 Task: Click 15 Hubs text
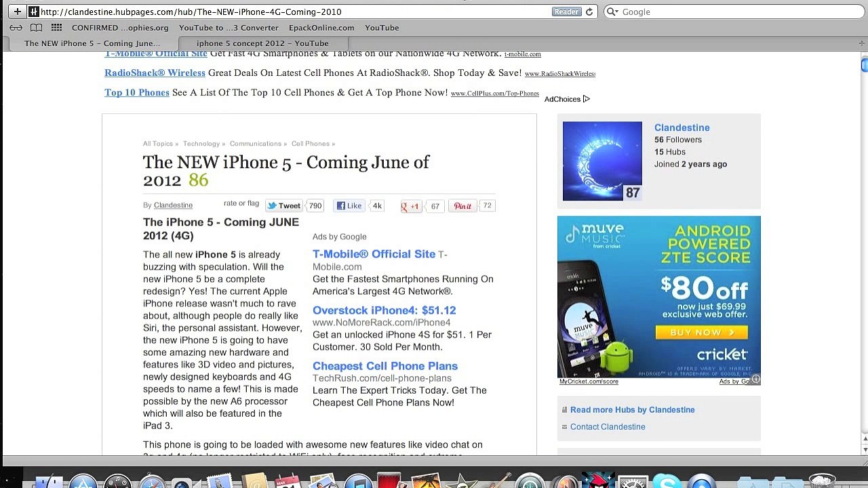point(670,152)
